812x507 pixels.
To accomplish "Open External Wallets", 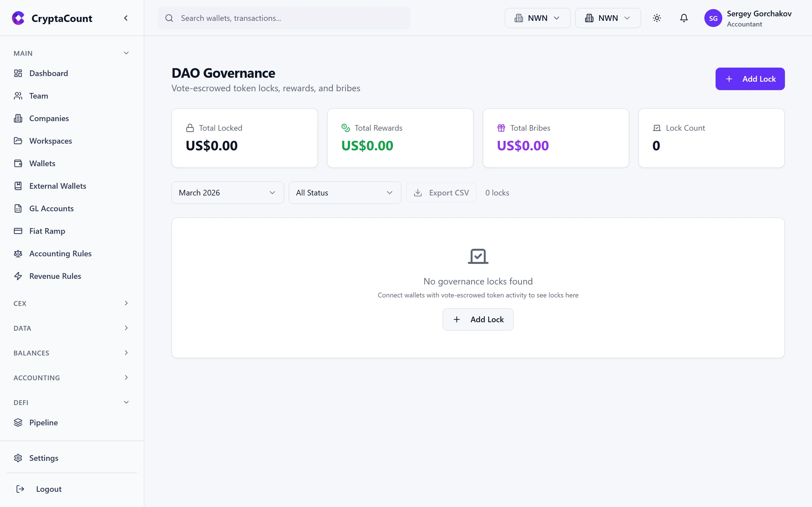I will [x=58, y=186].
